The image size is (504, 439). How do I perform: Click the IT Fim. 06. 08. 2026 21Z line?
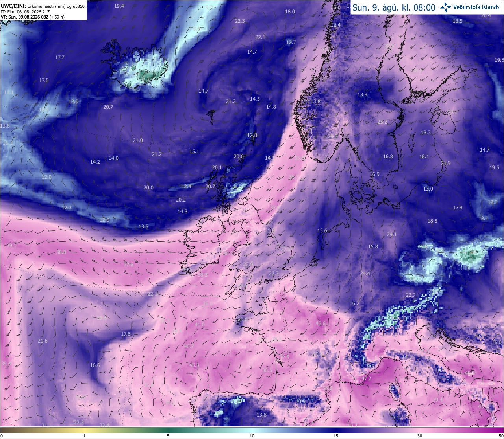tap(25, 12)
